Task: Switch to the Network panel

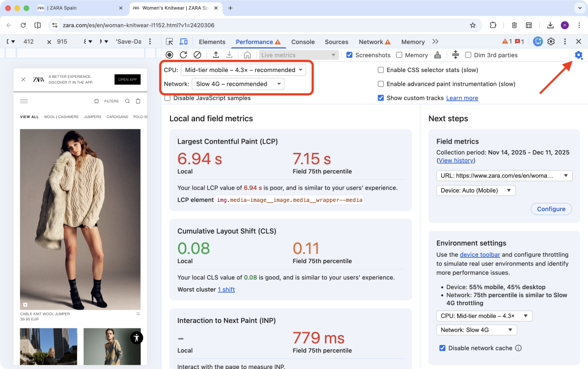Action: pyautogui.click(x=370, y=42)
